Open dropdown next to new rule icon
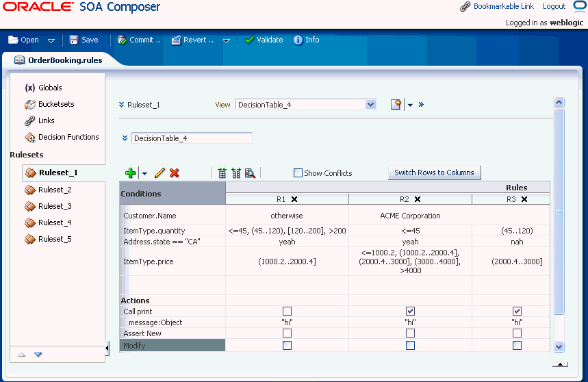Image resolution: width=588 pixels, height=382 pixels. (x=410, y=105)
